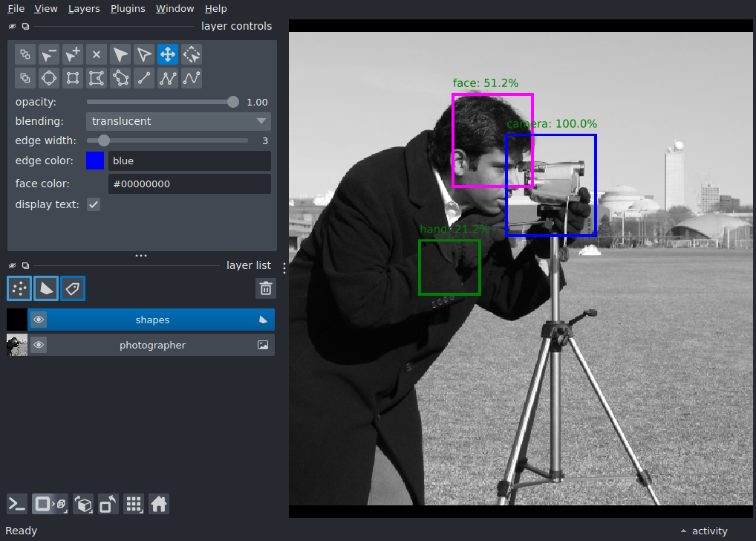Activate the add line tool

click(x=143, y=78)
